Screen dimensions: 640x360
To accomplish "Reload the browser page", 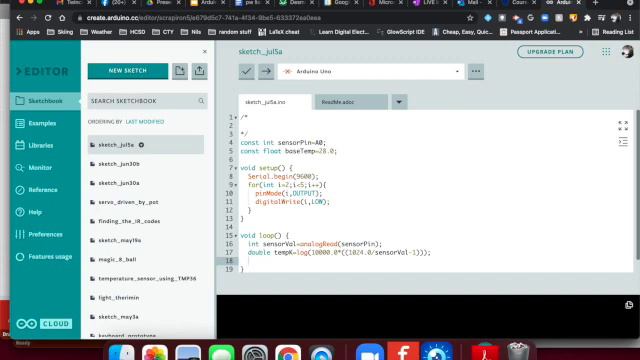I will coord(48,18).
